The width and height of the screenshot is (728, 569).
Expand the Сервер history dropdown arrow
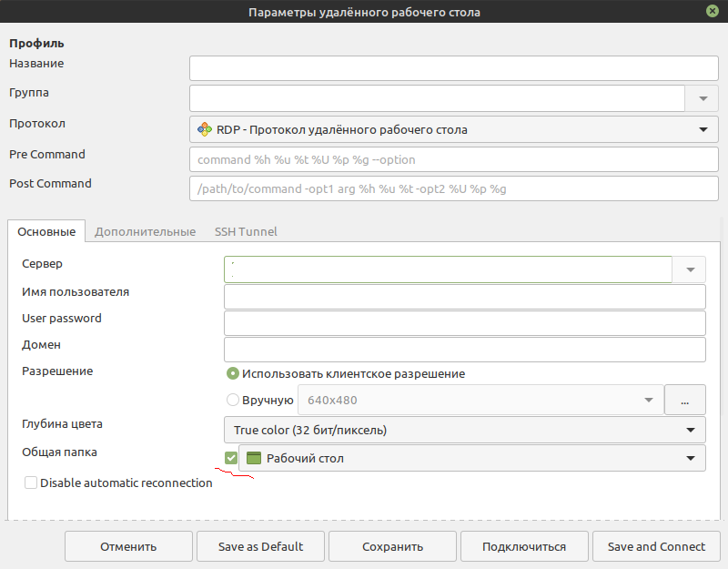690,269
